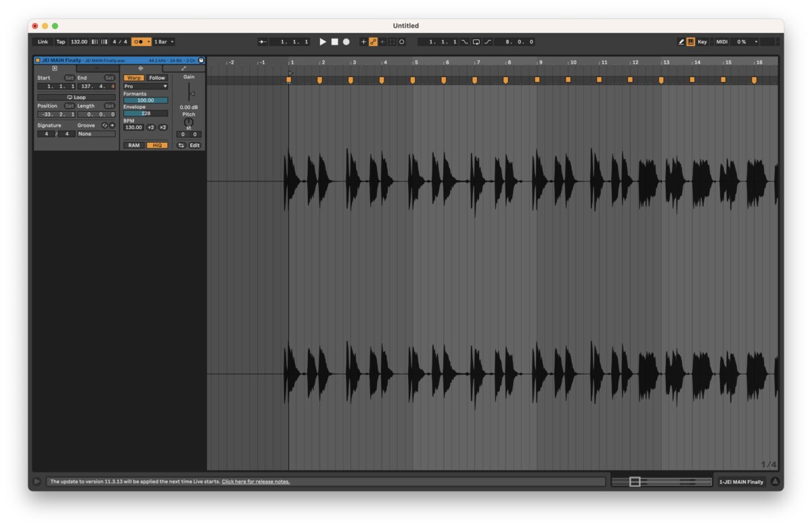Open the 1 Bar quantization menu

tap(164, 42)
